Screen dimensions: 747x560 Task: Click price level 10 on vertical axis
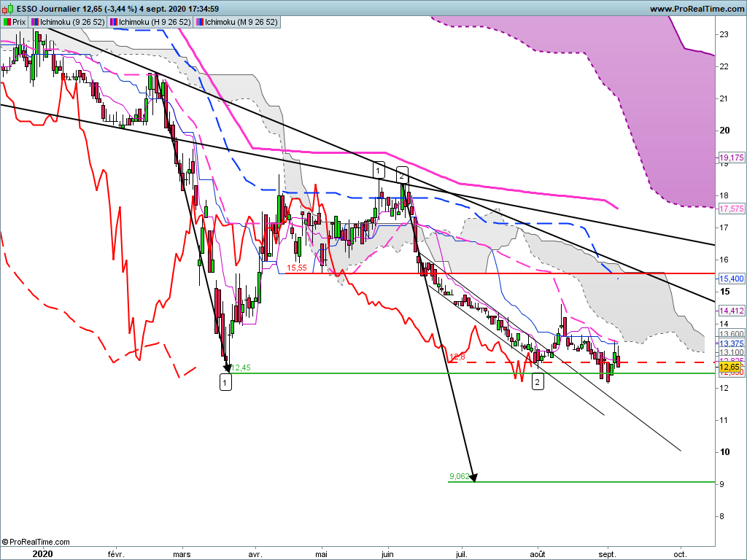[x=724, y=452]
